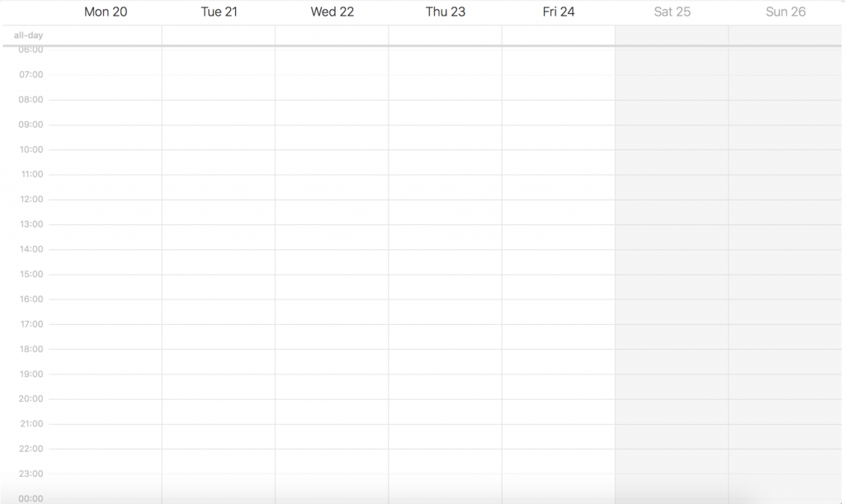Select the Thu 23 day header
The height and width of the screenshot is (504, 845).
(445, 12)
